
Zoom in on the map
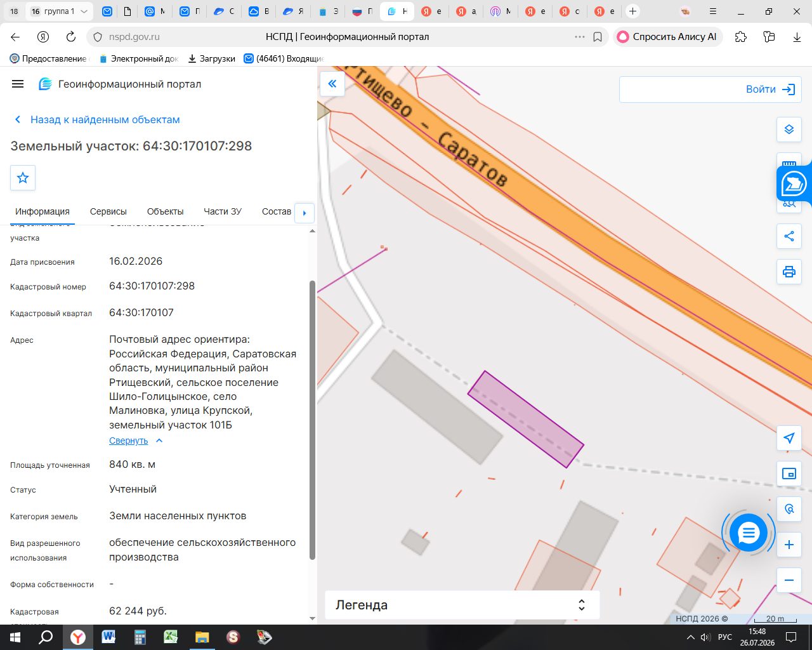point(789,545)
